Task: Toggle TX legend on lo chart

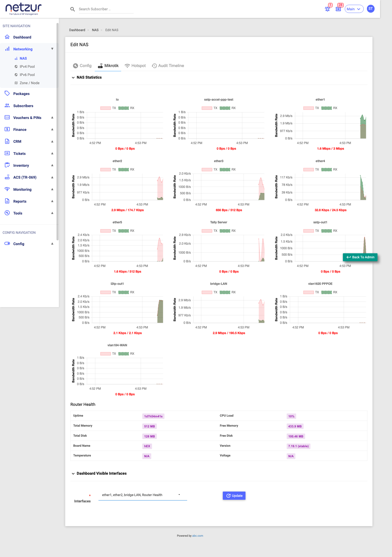Action: 108,108
